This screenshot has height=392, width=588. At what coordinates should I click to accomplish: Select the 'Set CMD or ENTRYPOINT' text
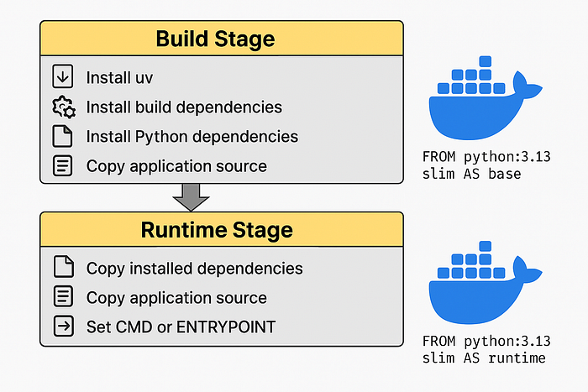pyautogui.click(x=181, y=327)
